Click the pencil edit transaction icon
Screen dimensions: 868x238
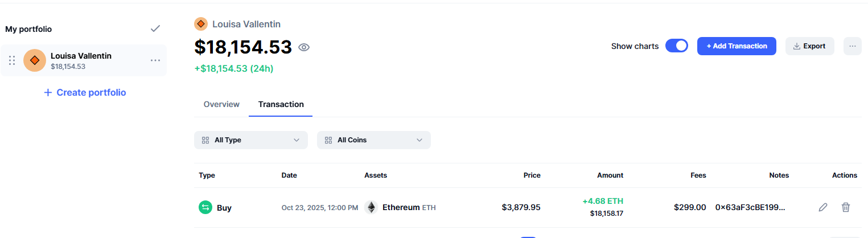coord(822,207)
